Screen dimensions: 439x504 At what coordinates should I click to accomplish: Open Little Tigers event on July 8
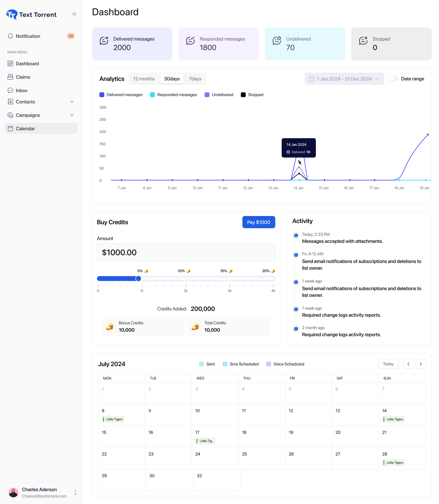(113, 419)
